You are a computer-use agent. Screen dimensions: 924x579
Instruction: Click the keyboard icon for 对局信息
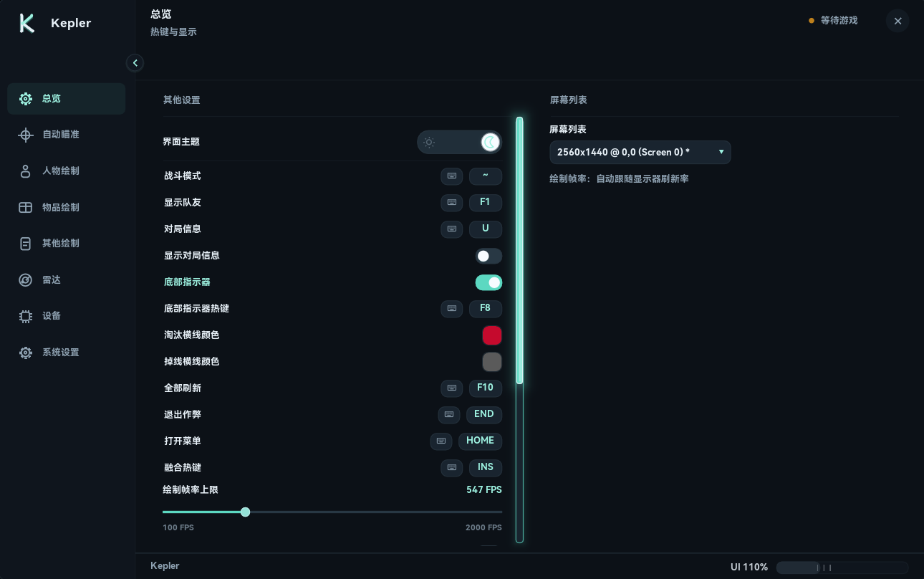tap(451, 229)
